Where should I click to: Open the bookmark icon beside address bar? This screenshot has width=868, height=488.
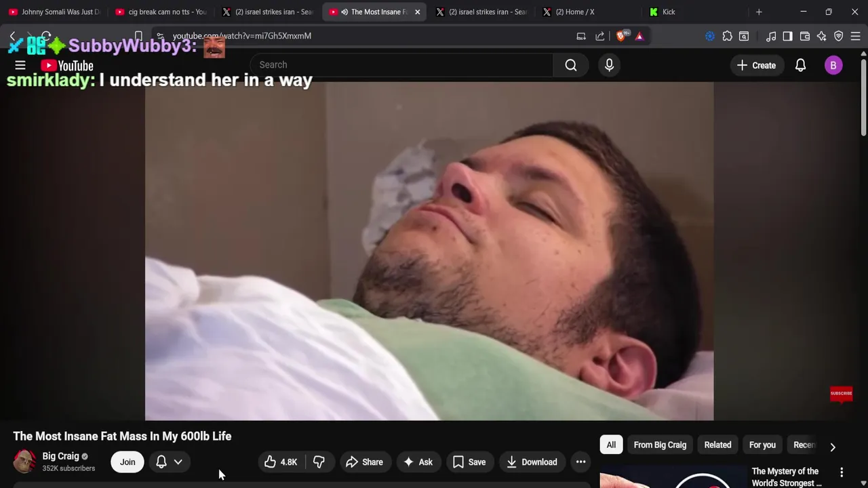click(138, 36)
